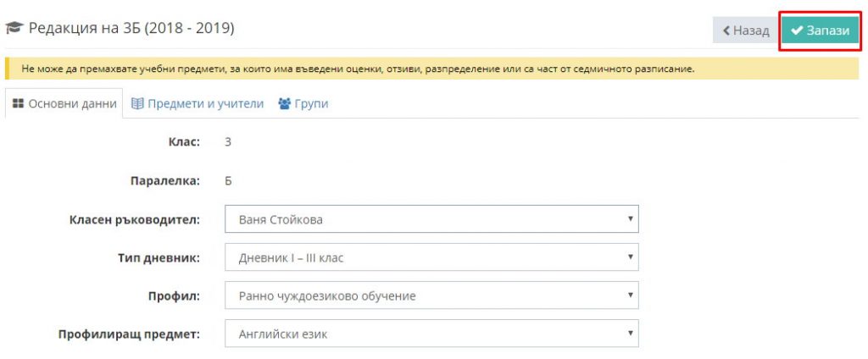The height and width of the screenshot is (359, 868).
Task: Open the Класен ръководител dropdown
Action: pos(431,219)
